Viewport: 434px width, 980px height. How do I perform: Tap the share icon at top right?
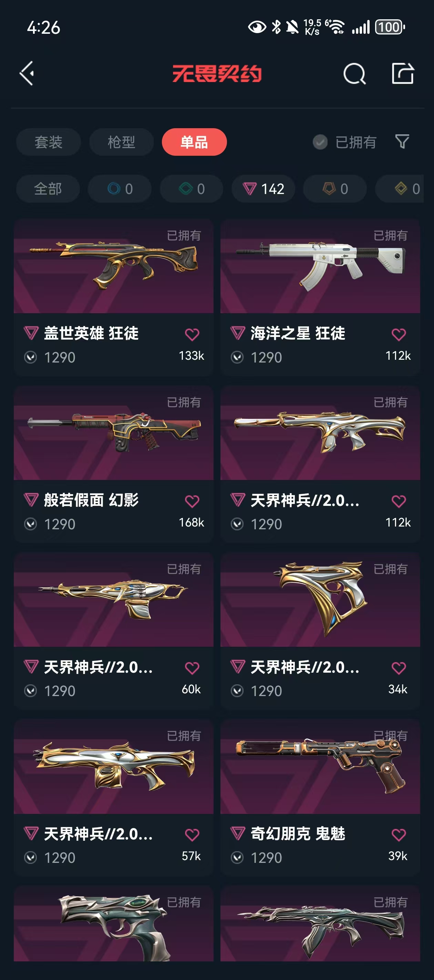(403, 73)
